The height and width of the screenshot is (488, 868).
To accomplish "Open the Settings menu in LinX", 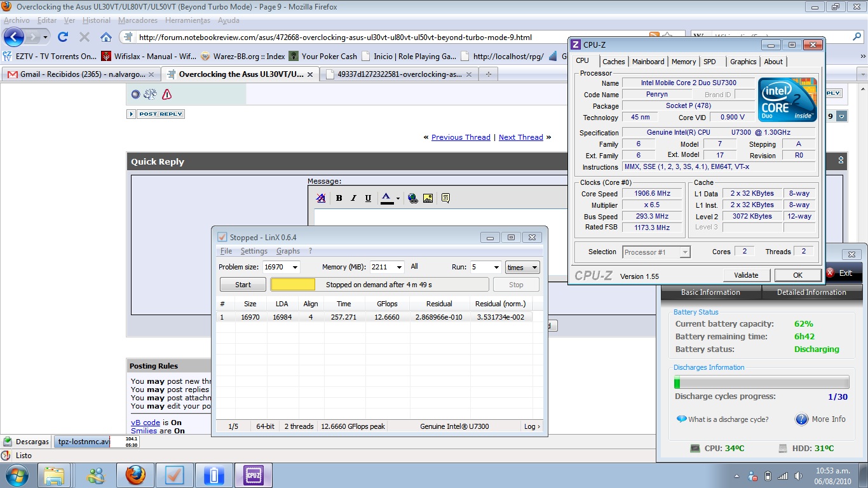I will click(x=254, y=251).
